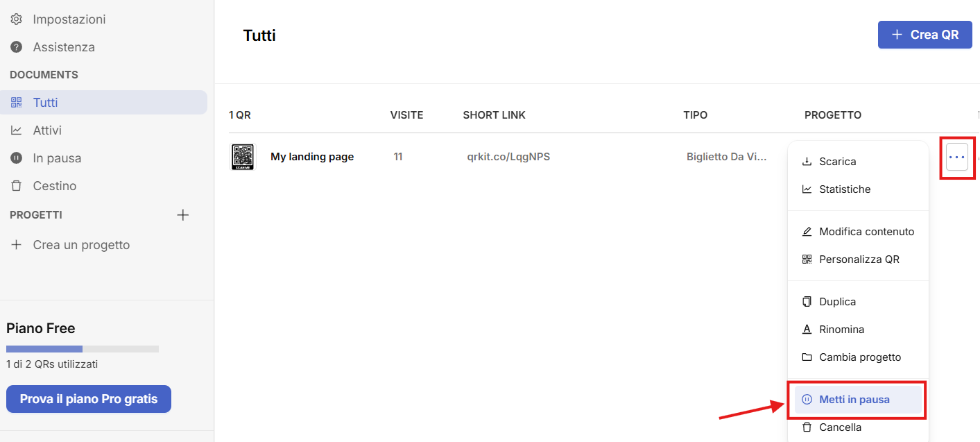This screenshot has width=980, height=442.
Task: Click the qrkit.co/LqgNPS short link
Action: click(508, 157)
